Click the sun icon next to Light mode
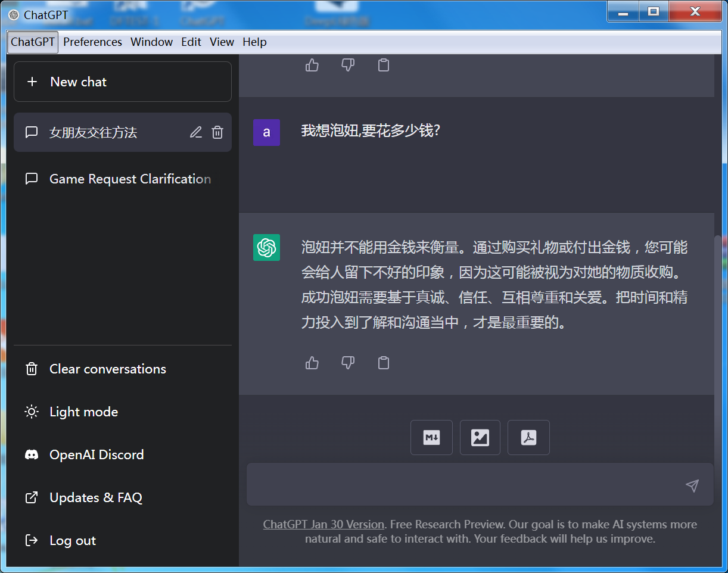The width and height of the screenshot is (728, 573). pyautogui.click(x=32, y=412)
